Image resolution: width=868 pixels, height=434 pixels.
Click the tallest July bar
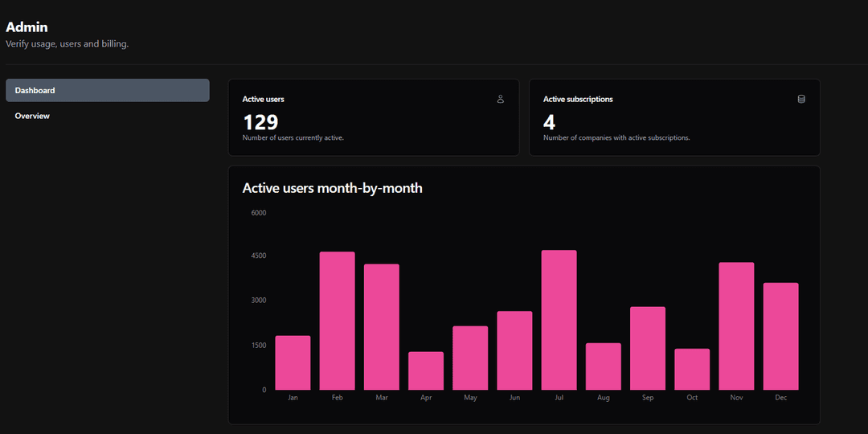coord(559,320)
